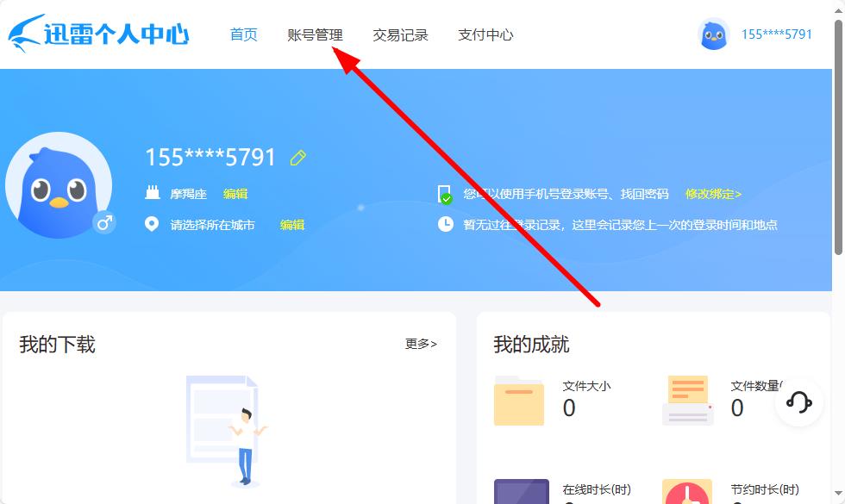This screenshot has width=845, height=504.
Task: Click the large 155****5791 profile name
Action: tap(210, 158)
